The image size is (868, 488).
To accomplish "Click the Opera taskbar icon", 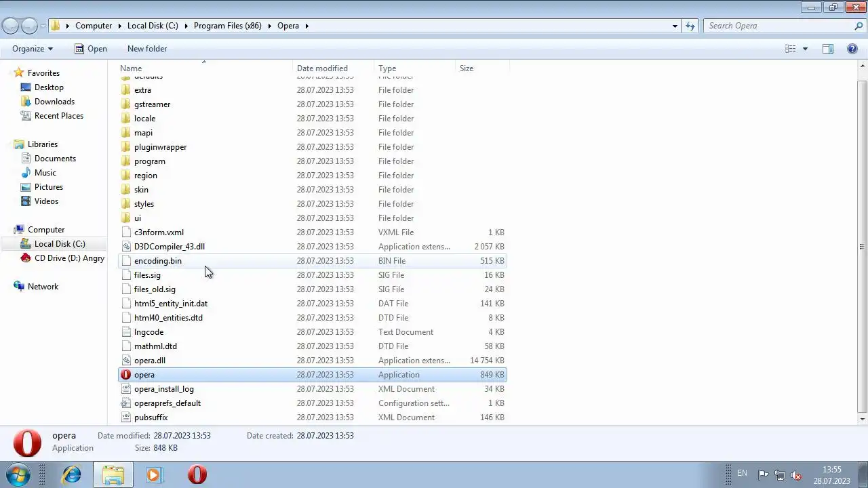I will click(197, 474).
